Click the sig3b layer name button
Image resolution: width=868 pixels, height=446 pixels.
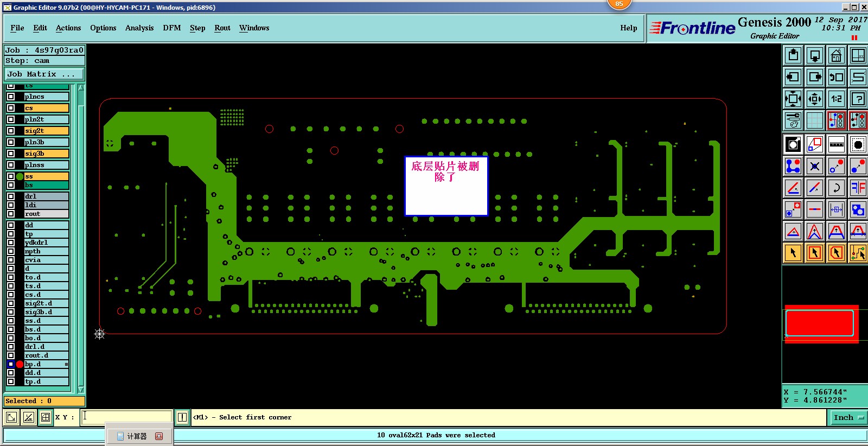coord(47,154)
